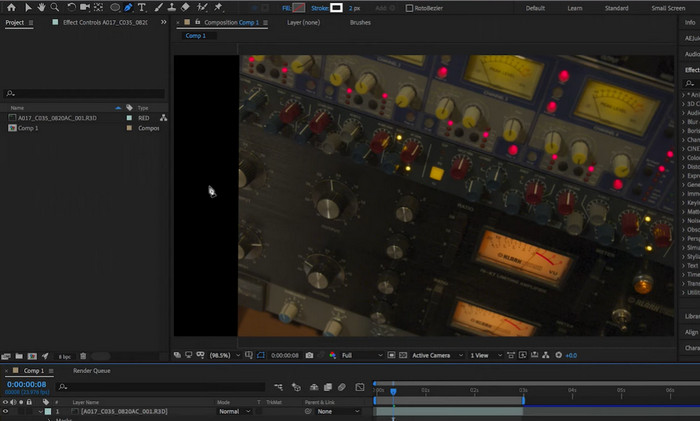The image size is (700, 421).
Task: Select the Zoom magnifier tool
Action: pyautogui.click(x=54, y=7)
